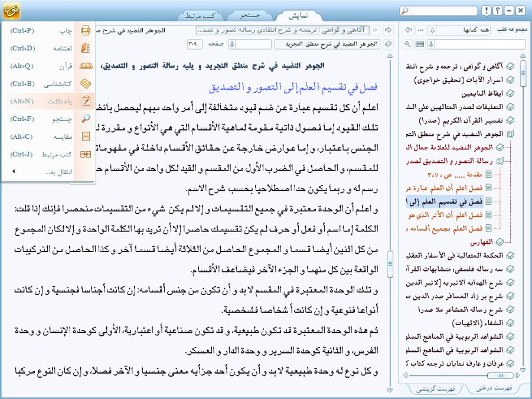Expand the الفهارس tree node
This screenshot has width=532, height=399.
pos(500,242)
